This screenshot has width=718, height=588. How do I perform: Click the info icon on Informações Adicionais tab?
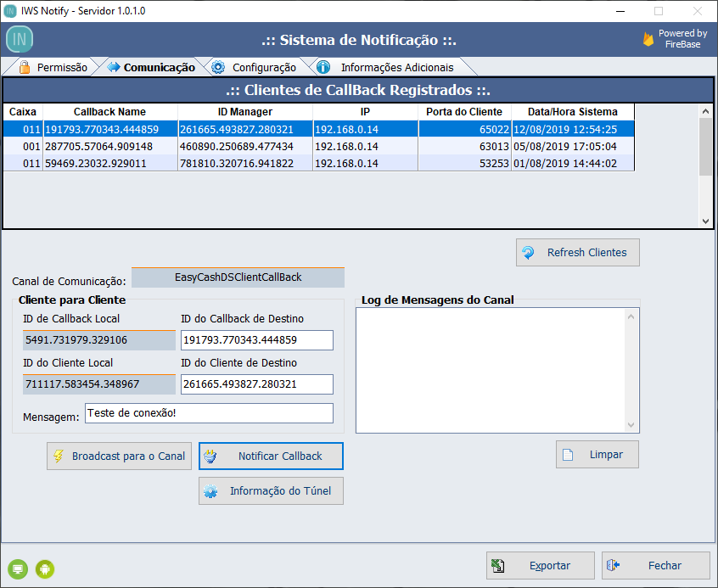click(323, 67)
